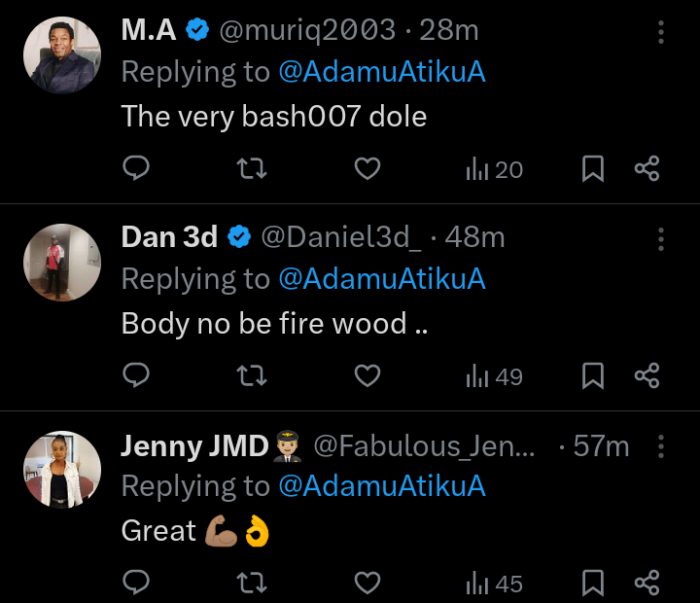Reply to M.A's tweet
This screenshot has width=700, height=603.
(137, 169)
